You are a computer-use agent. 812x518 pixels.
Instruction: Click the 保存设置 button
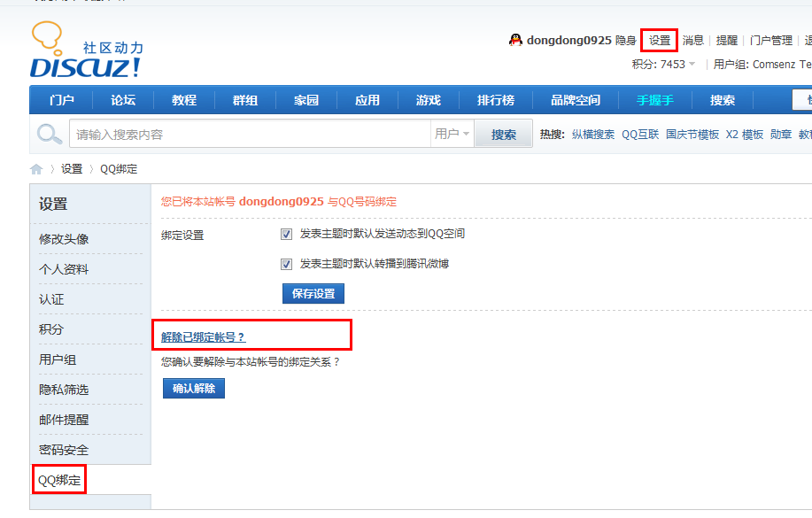313,293
